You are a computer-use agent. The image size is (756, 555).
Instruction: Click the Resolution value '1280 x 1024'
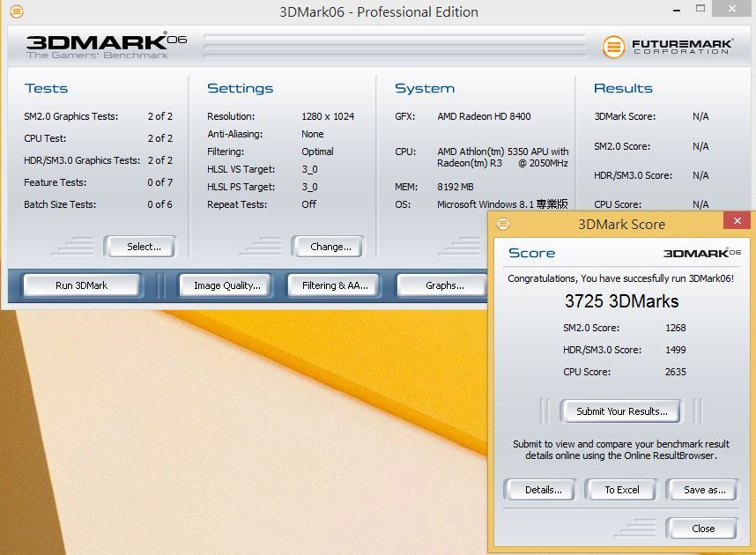point(328,116)
